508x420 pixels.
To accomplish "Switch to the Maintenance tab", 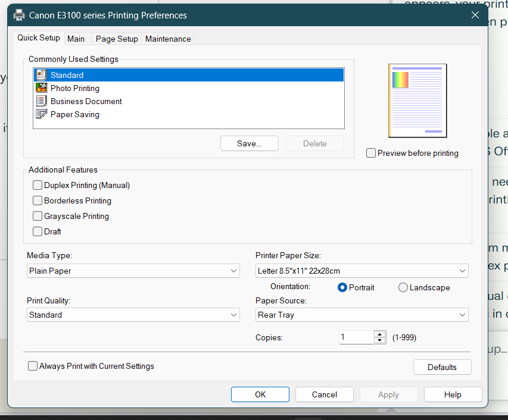I will (x=168, y=39).
